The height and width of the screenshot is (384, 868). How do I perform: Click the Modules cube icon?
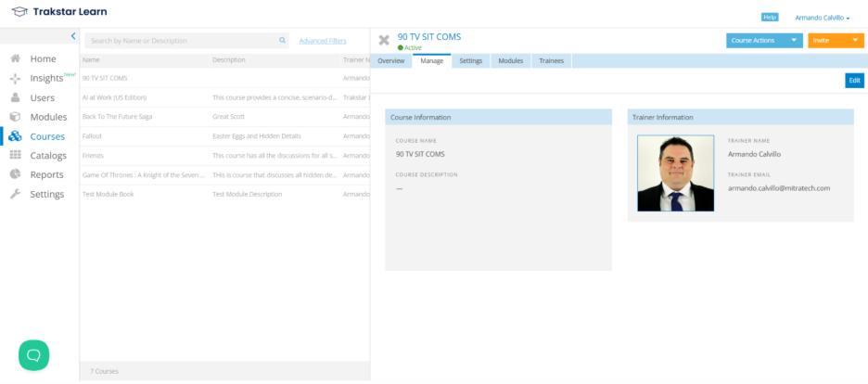pos(16,117)
